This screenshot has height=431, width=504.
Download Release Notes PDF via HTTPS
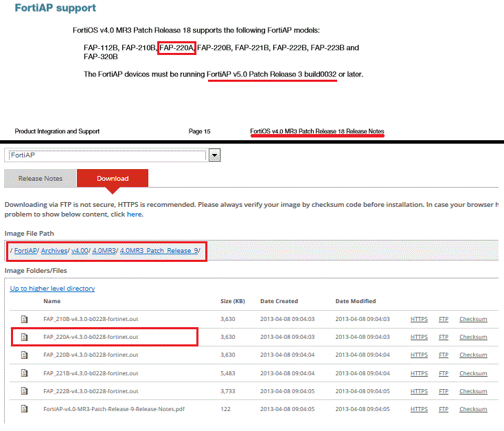(x=419, y=409)
